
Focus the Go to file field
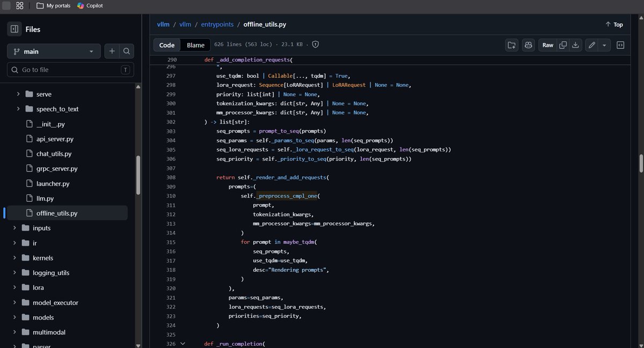click(x=70, y=70)
